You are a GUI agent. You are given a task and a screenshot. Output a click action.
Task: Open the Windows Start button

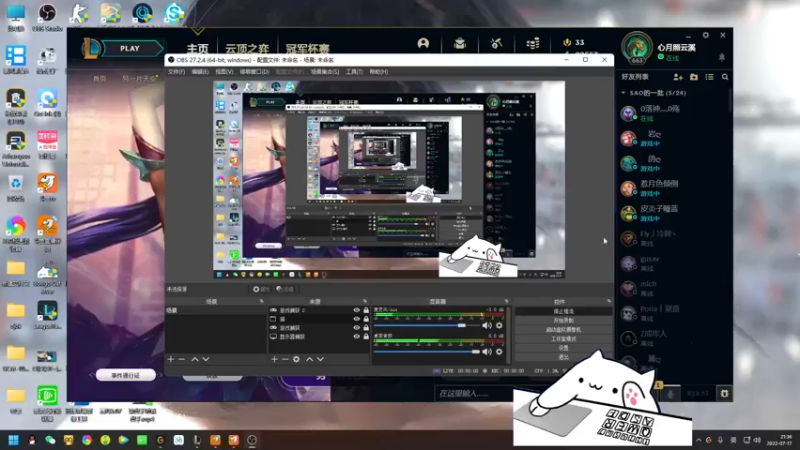point(13,440)
